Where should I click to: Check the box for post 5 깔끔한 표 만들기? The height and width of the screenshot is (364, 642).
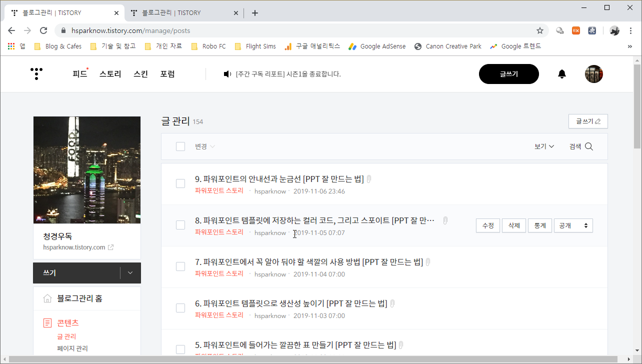coord(180,349)
